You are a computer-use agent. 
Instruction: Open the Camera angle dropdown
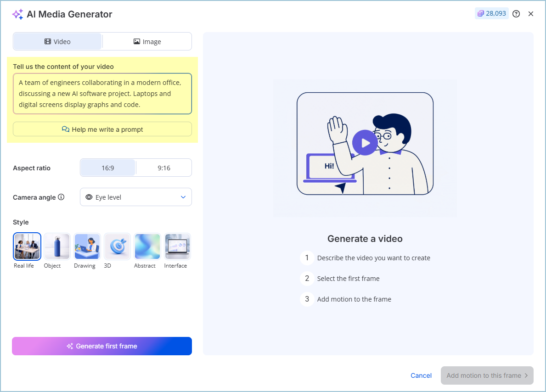[x=135, y=197]
